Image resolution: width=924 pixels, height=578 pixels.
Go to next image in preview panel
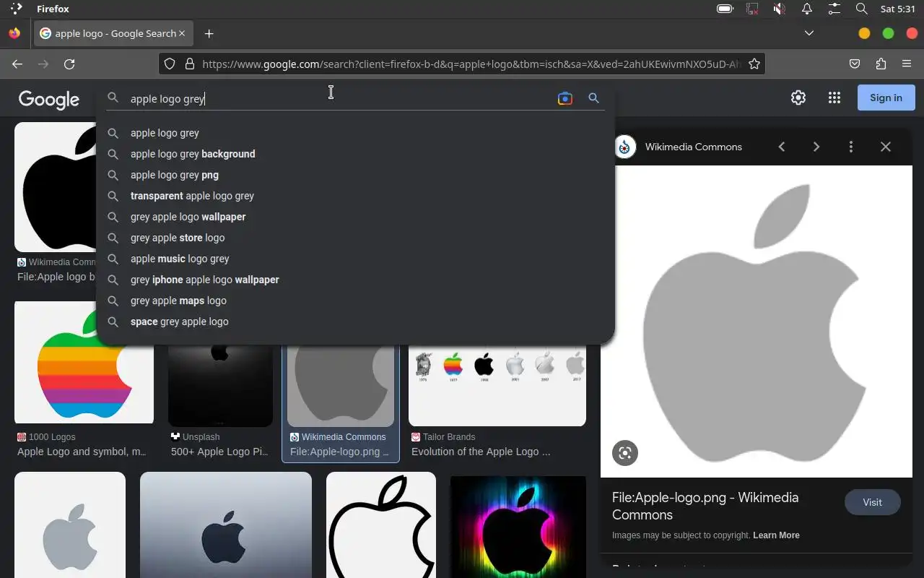point(816,147)
